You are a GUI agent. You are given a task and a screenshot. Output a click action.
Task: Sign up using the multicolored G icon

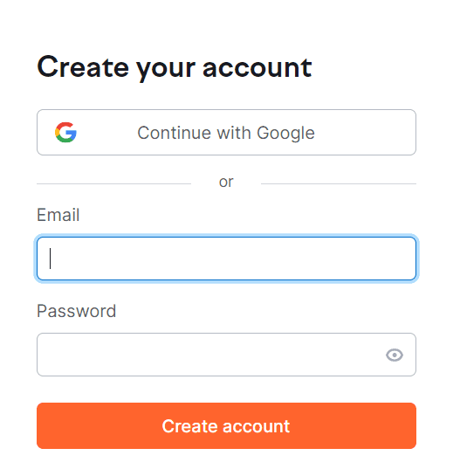[x=65, y=133]
